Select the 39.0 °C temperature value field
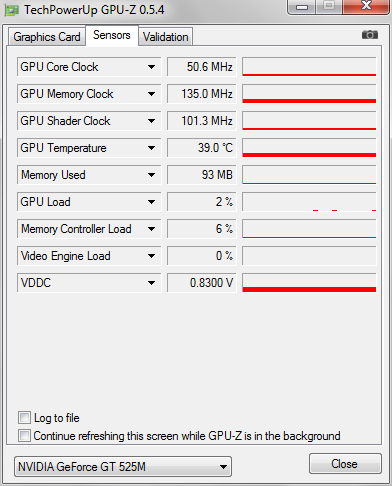Screen dimensions: 392x486 (x=202, y=148)
